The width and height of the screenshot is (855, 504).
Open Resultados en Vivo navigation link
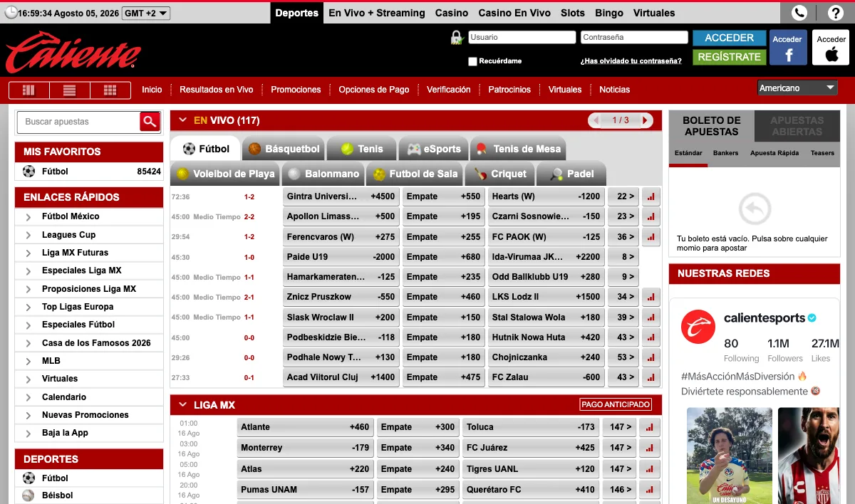(217, 90)
